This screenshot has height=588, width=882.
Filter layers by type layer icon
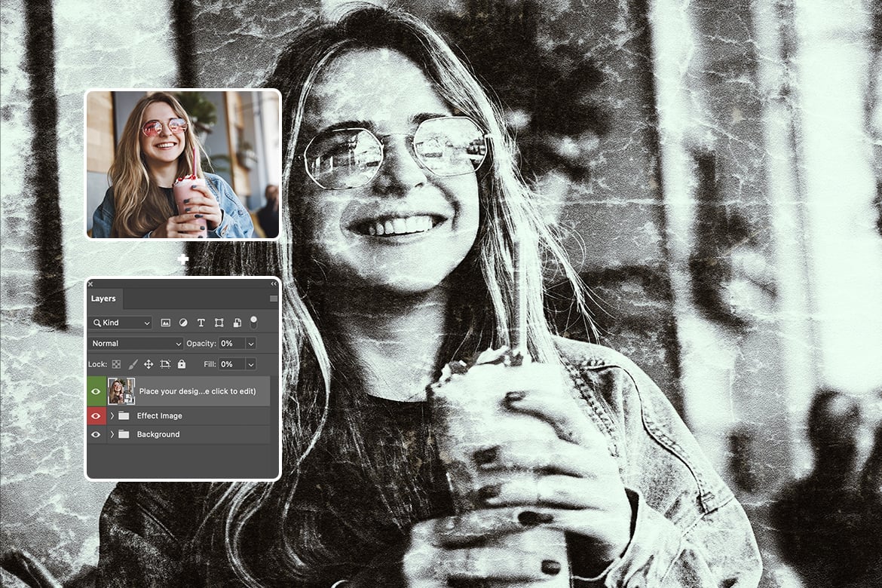(201, 323)
